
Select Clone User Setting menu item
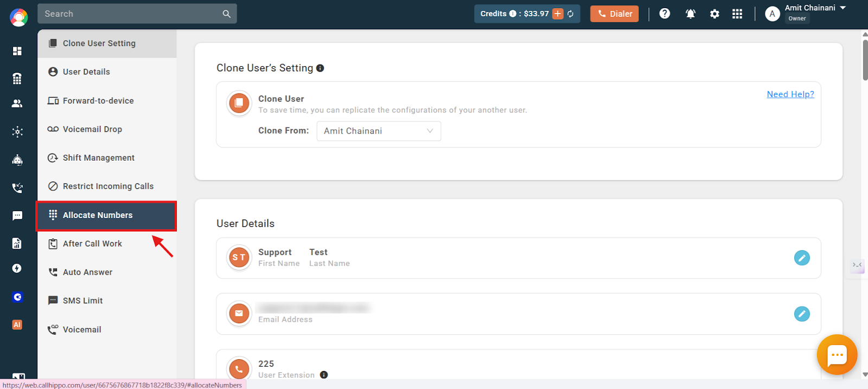pos(107,43)
